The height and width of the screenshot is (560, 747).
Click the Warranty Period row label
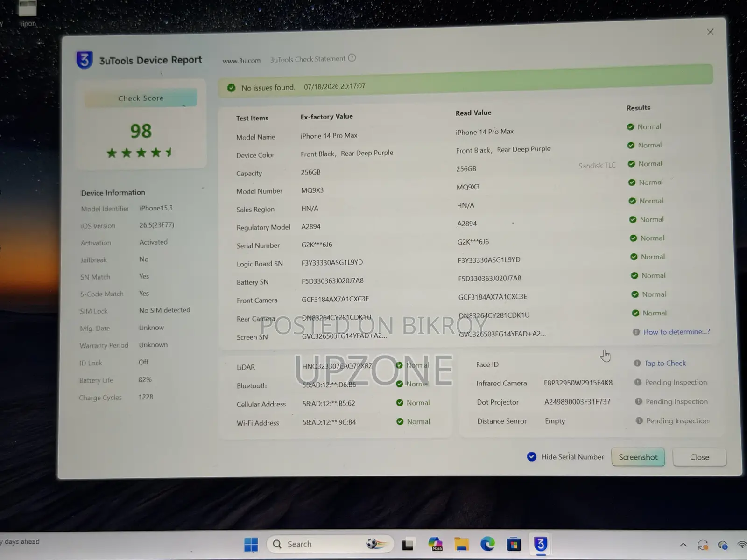104,345
